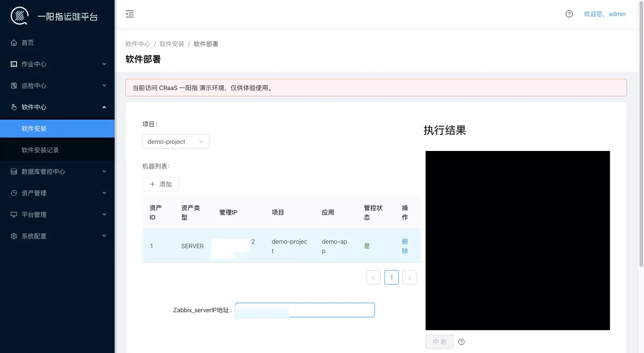
Task: Click the 软件中心 hand icon
Action: coord(14,107)
